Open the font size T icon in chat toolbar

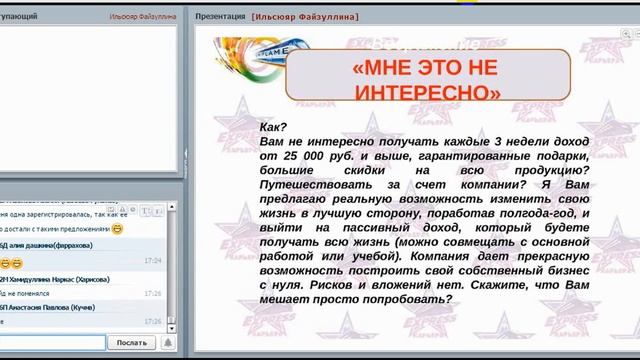pos(145,211)
